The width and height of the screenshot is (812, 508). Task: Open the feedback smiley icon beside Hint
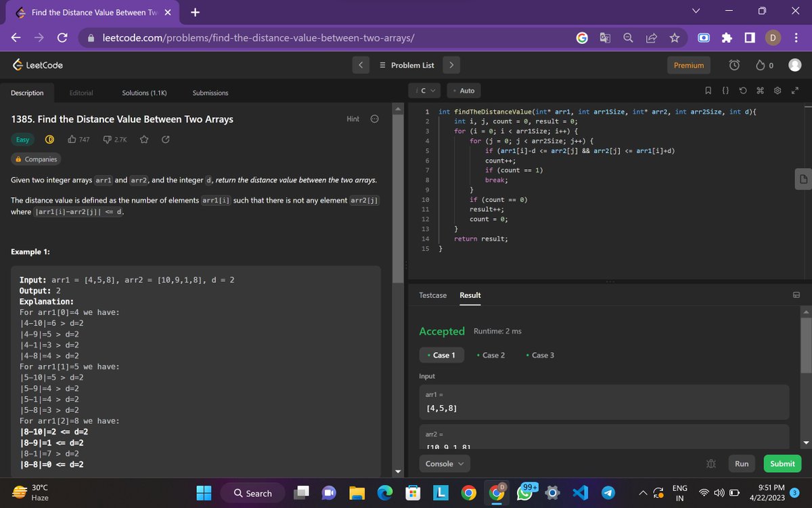pos(374,119)
